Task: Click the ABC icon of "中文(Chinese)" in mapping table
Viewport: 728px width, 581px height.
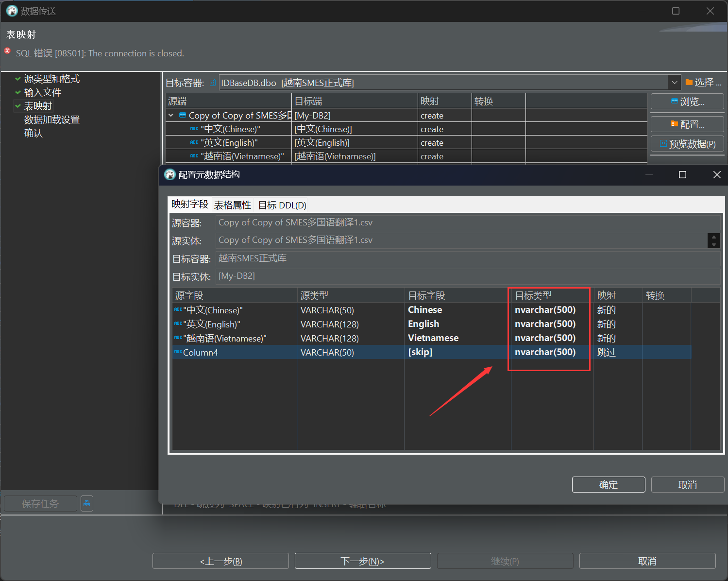Action: pos(194,129)
